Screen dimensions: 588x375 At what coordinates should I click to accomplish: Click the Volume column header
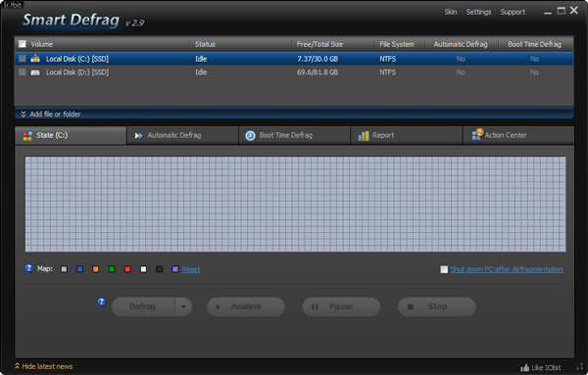(109, 44)
